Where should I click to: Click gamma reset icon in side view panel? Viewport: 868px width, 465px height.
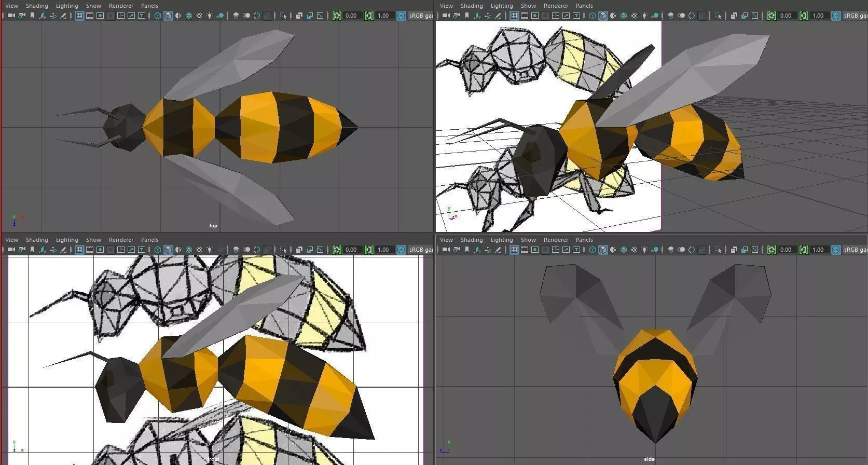pyautogui.click(x=804, y=250)
